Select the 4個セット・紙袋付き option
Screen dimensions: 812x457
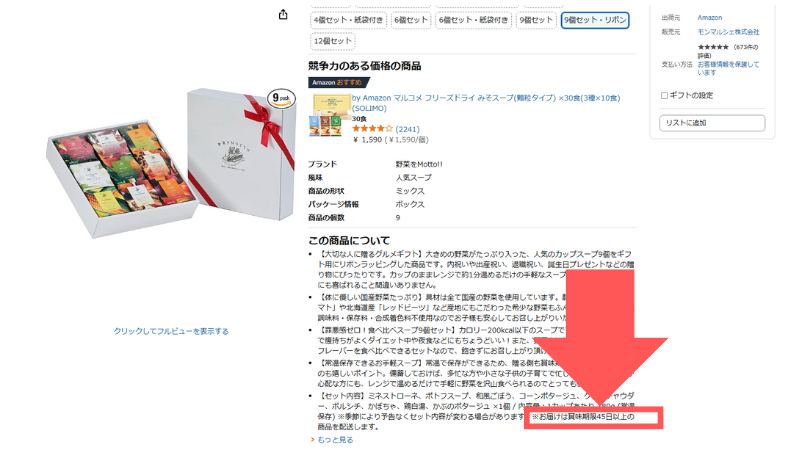(x=349, y=20)
